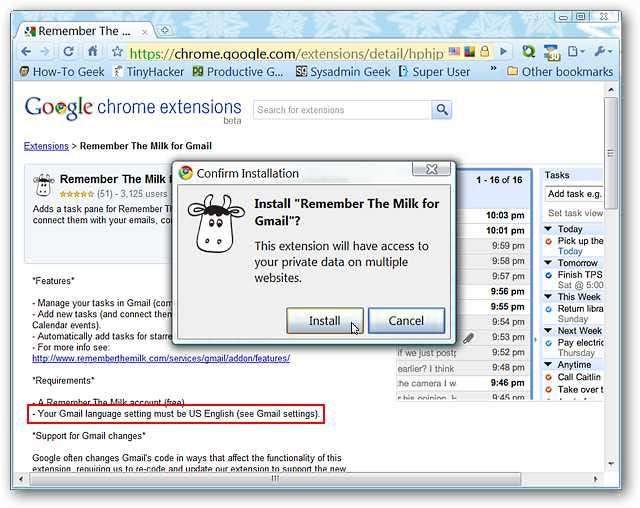Click the vertical scrollbar thumb
The width and height of the screenshot is (640, 508).
click(611, 153)
